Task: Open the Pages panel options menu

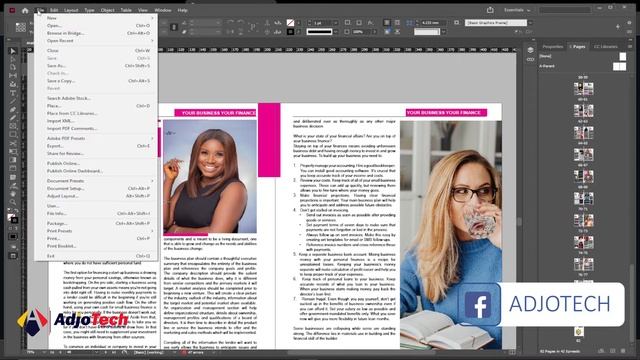Action: 630,47
